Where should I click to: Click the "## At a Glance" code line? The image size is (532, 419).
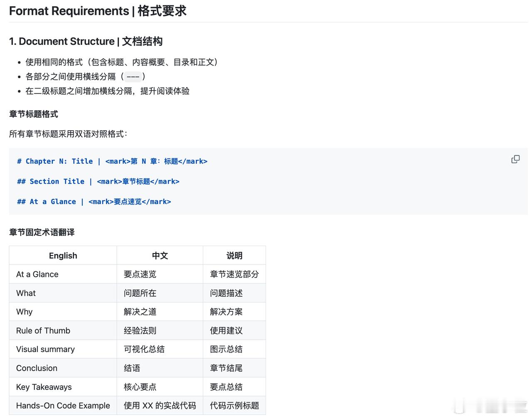pos(94,202)
